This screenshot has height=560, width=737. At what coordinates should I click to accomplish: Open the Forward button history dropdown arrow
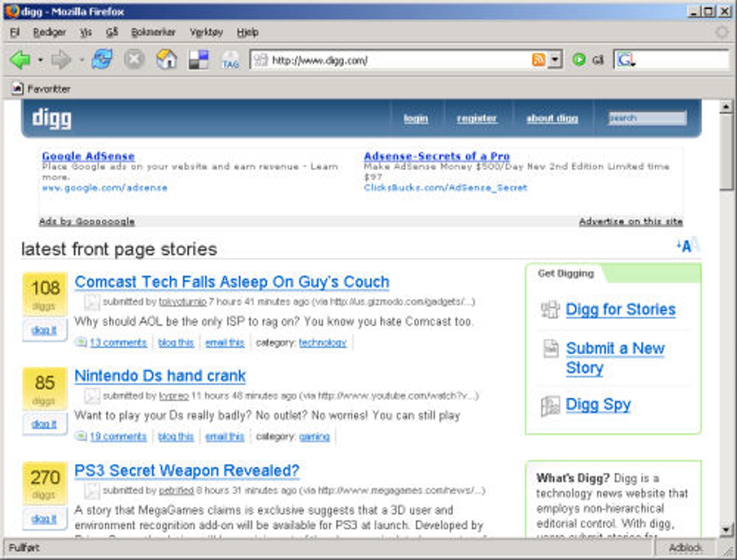click(x=82, y=60)
